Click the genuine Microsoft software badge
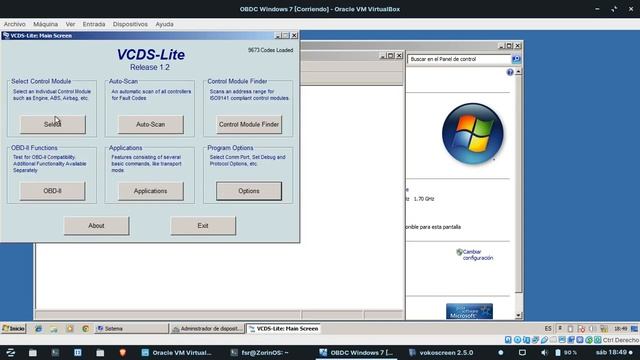Viewport: 640px width, 360px height. (469, 311)
